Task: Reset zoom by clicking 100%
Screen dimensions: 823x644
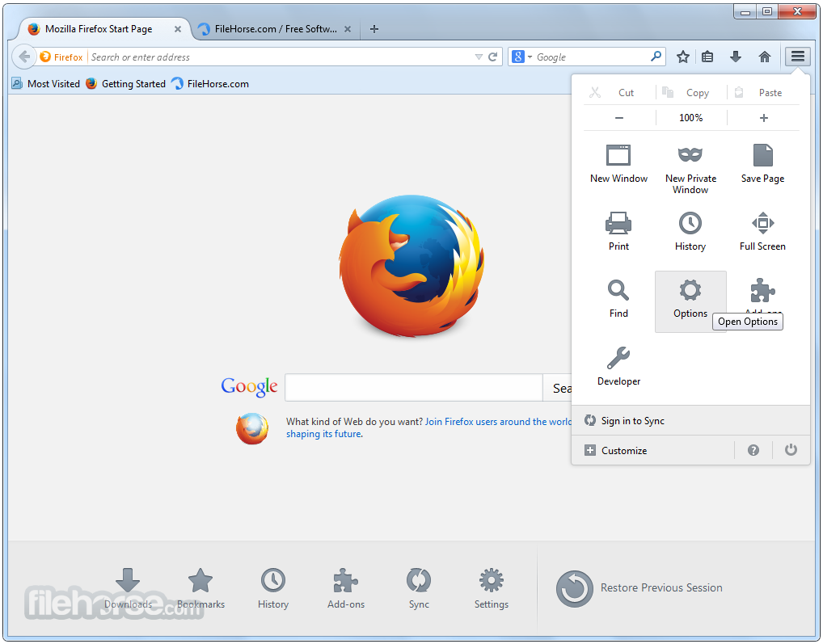Action: (x=690, y=117)
